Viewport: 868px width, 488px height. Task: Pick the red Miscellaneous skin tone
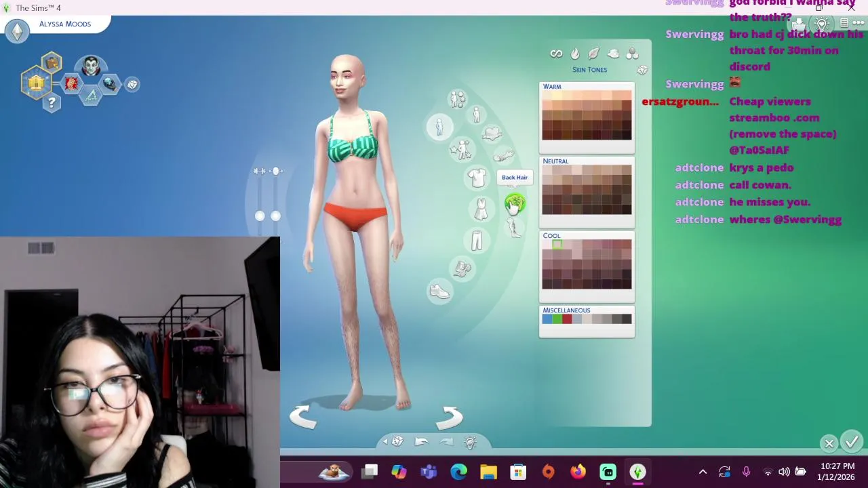(x=567, y=319)
